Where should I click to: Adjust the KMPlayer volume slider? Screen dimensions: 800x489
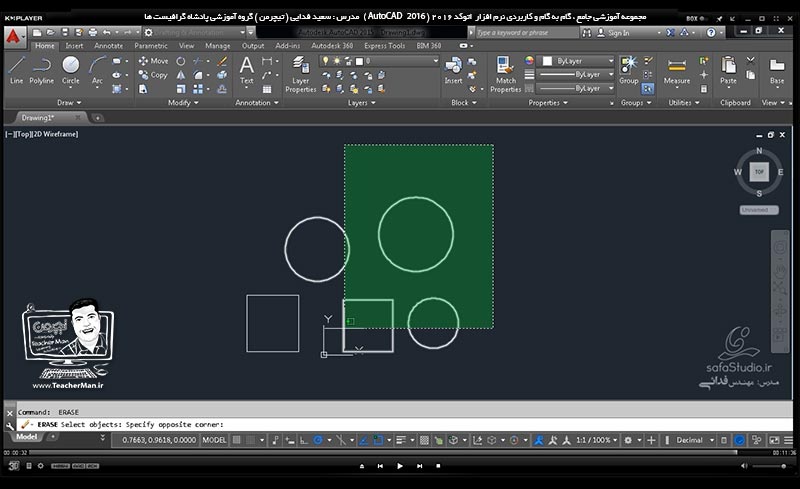click(x=768, y=466)
